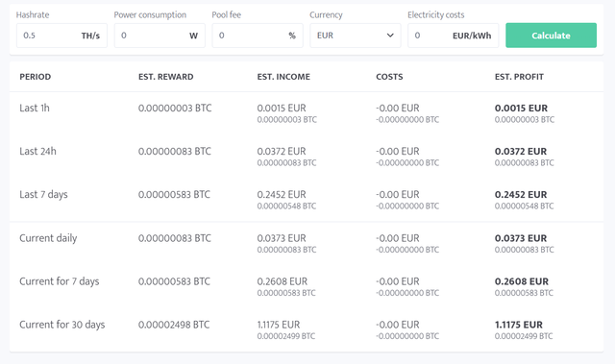Open the Currency EUR dropdown
The height and width of the screenshot is (364, 615).
356,36
